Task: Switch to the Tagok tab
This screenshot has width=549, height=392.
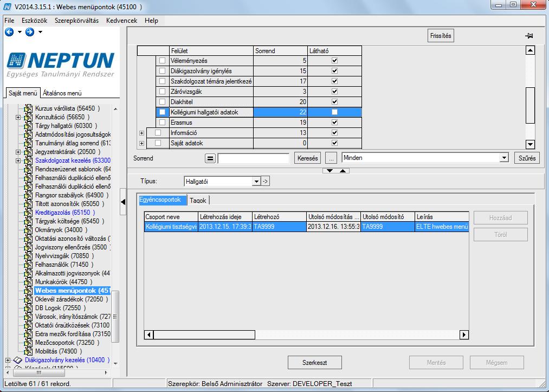Action: point(198,201)
